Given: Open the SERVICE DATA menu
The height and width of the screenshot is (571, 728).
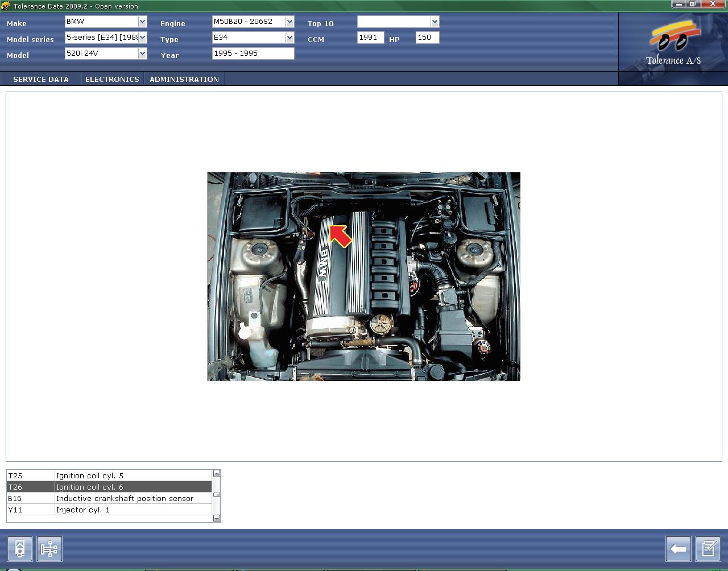Looking at the screenshot, I should [x=41, y=79].
